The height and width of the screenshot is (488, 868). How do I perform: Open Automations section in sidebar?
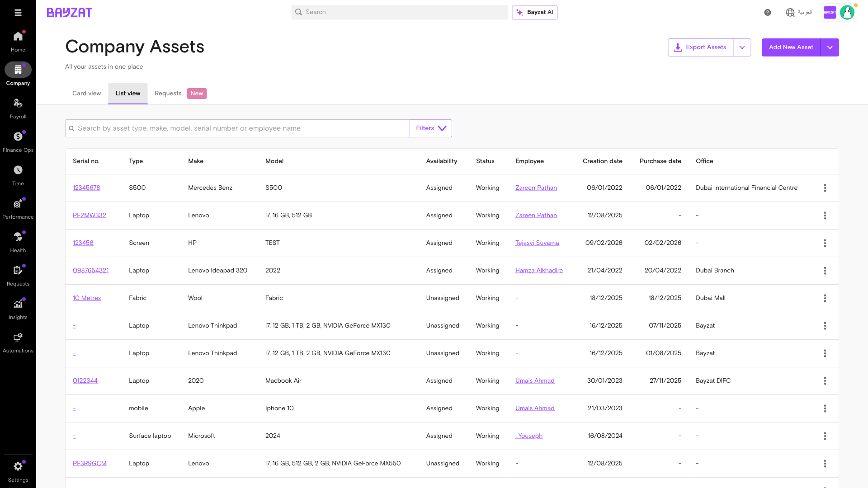(18, 343)
